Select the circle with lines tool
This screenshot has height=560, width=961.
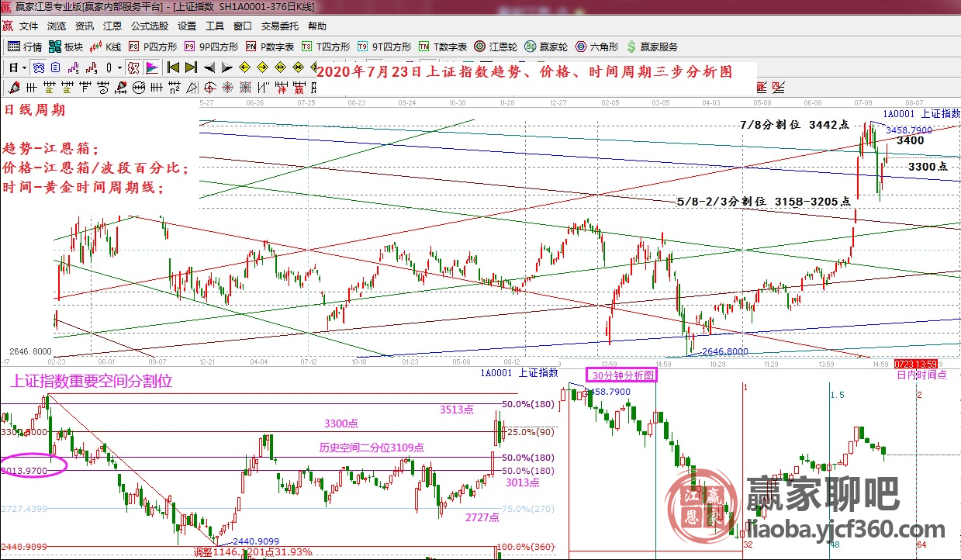click(139, 87)
